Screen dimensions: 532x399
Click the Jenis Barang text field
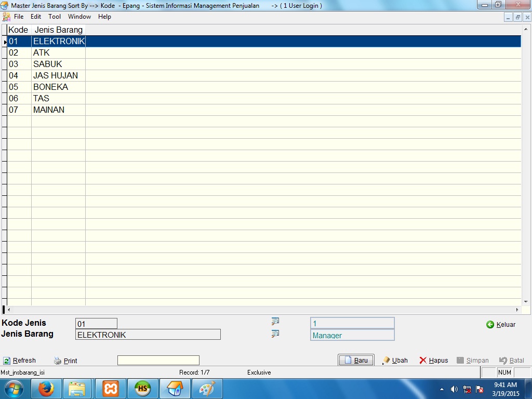pos(148,335)
